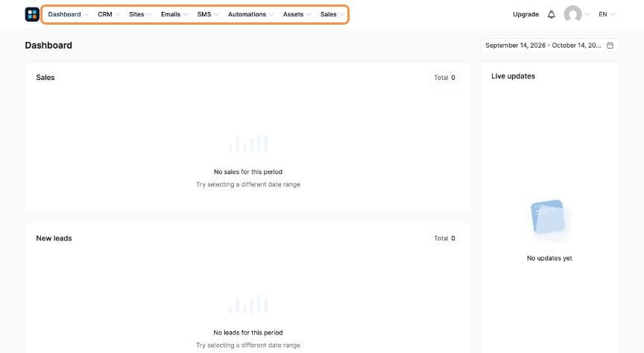Open the SMS menu
Screen dimensions: 644x353
[208, 14]
